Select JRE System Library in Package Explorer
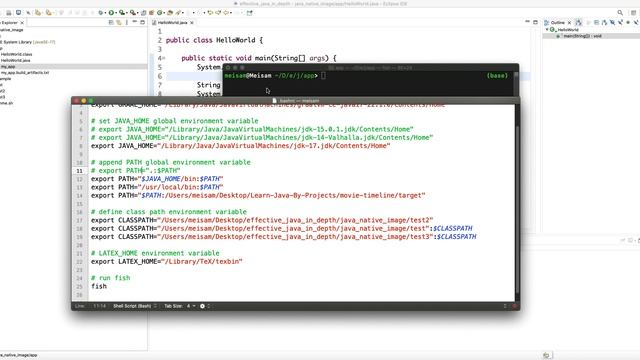 28,42
